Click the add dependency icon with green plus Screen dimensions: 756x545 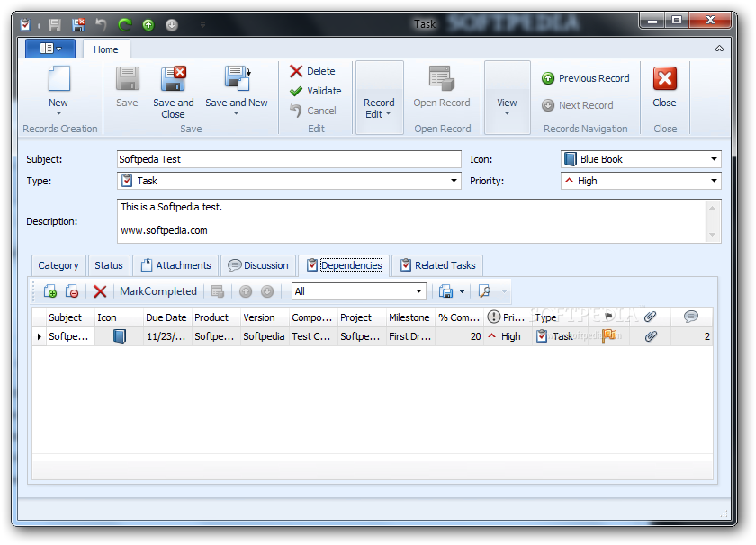tap(49, 291)
